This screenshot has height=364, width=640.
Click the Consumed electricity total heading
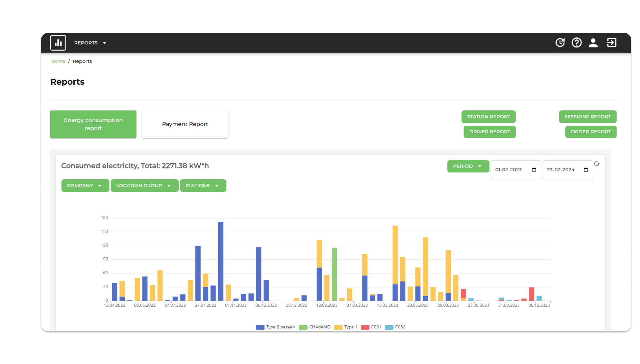click(x=135, y=166)
